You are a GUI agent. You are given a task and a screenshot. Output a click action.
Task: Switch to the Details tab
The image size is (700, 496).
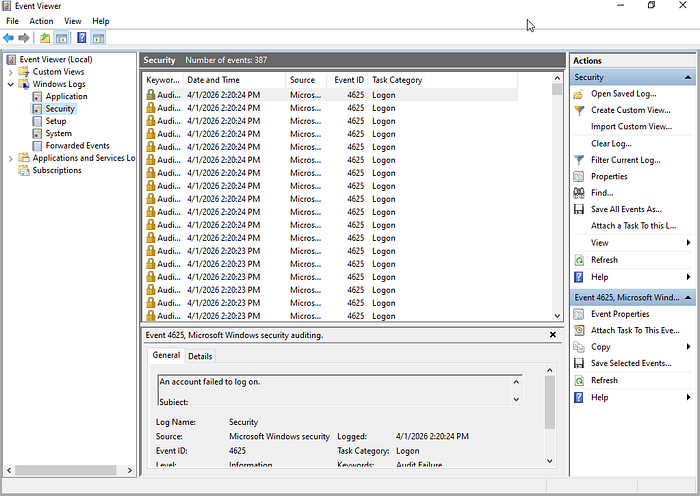pos(200,356)
